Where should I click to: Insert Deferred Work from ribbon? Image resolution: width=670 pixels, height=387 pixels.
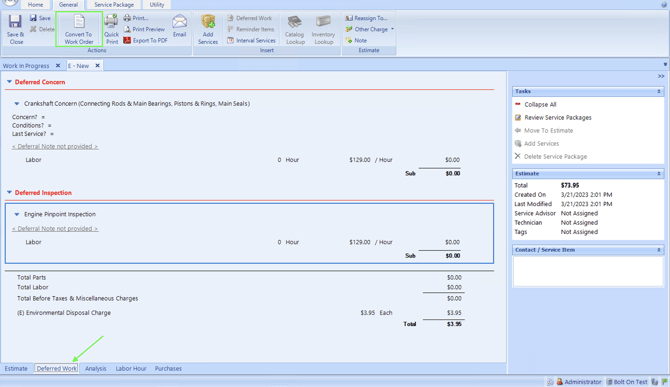pyautogui.click(x=250, y=18)
